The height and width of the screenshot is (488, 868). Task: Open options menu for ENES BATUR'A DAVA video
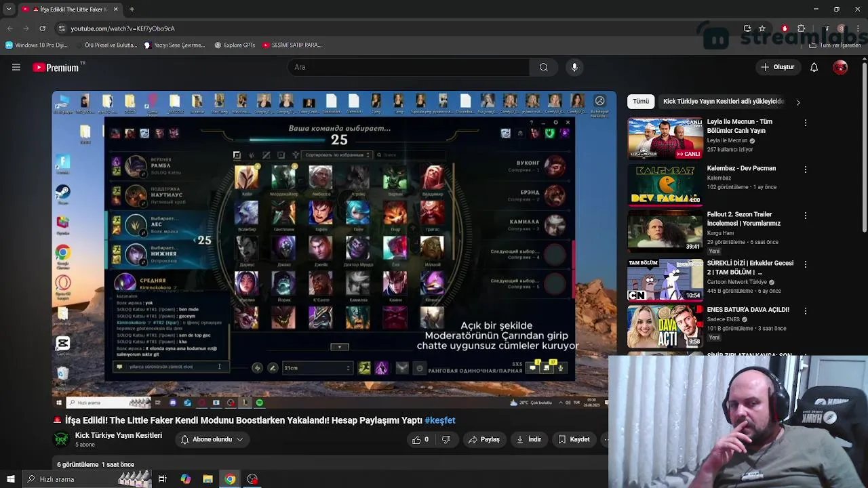tap(805, 310)
